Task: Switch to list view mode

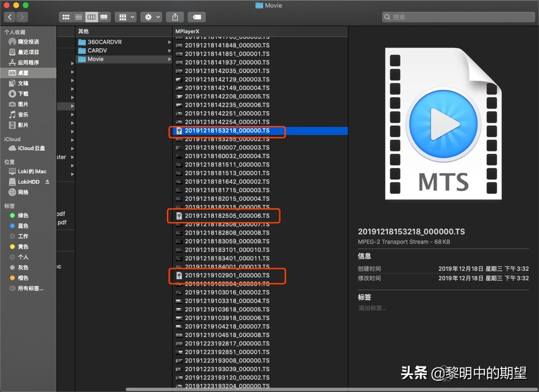Action: pos(79,17)
